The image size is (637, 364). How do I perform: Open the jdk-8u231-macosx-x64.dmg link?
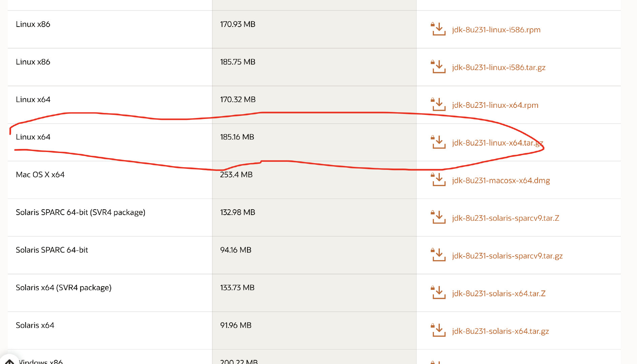point(501,180)
